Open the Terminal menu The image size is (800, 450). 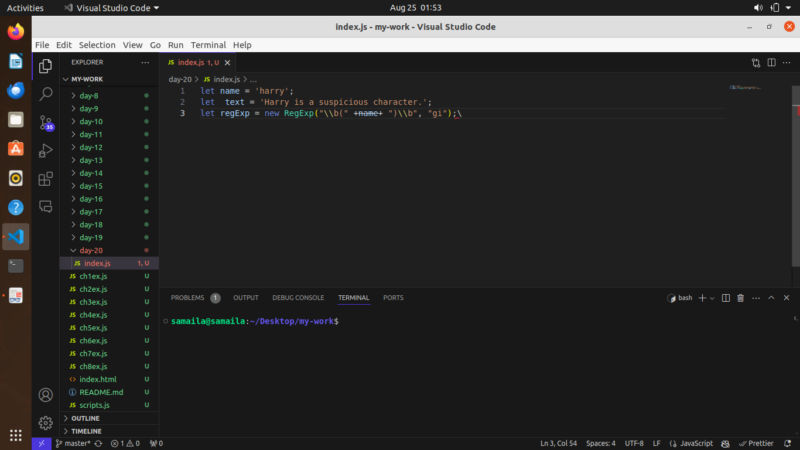pos(208,45)
